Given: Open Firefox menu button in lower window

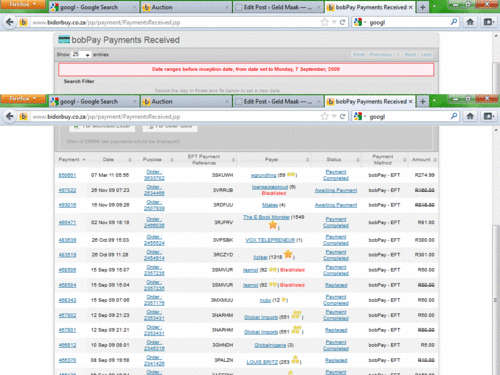Looking at the screenshot, I should click(x=22, y=99).
